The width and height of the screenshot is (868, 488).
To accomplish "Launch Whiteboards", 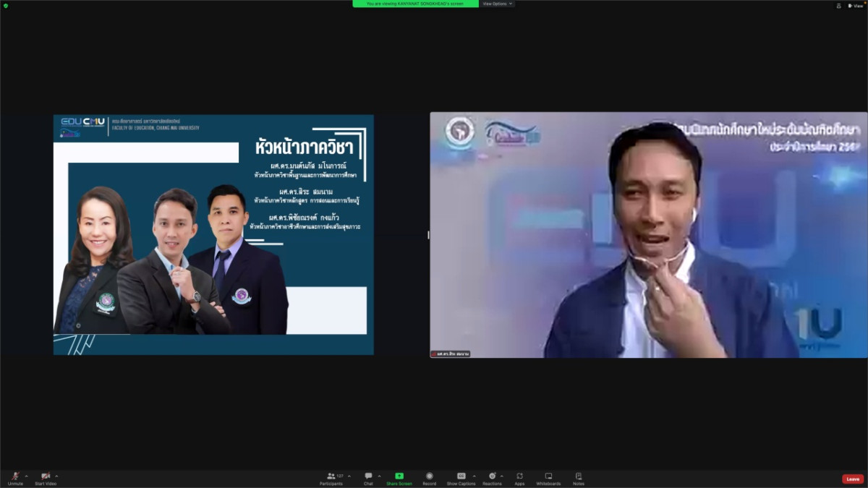I will click(548, 477).
